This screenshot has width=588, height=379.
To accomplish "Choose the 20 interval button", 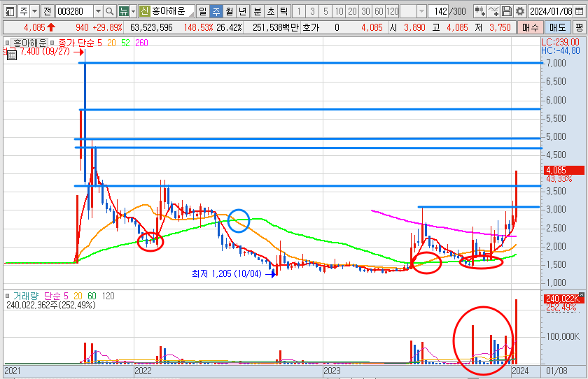I will point(352,12).
